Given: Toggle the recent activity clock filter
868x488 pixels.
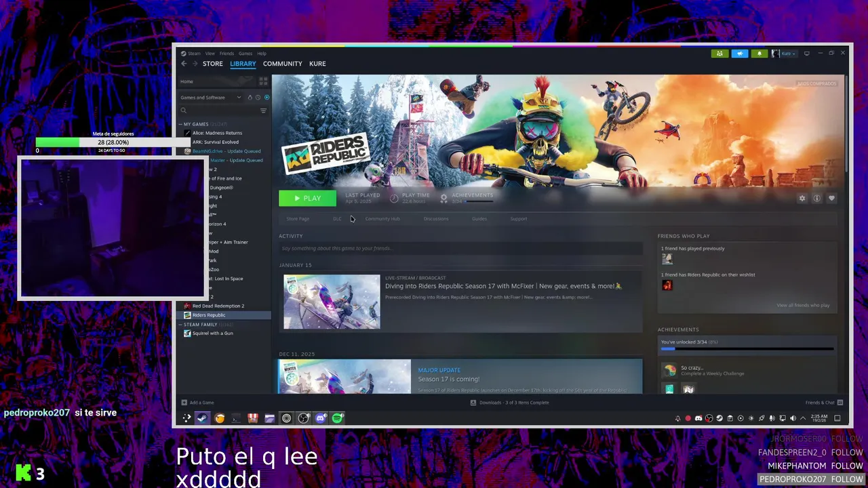Looking at the screenshot, I should pos(258,98).
